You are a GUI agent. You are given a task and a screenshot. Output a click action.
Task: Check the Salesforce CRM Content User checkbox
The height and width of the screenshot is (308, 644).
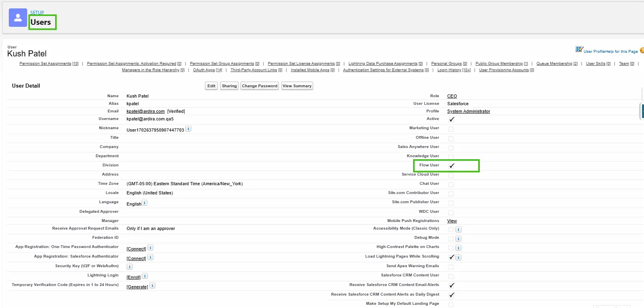pyautogui.click(x=451, y=276)
